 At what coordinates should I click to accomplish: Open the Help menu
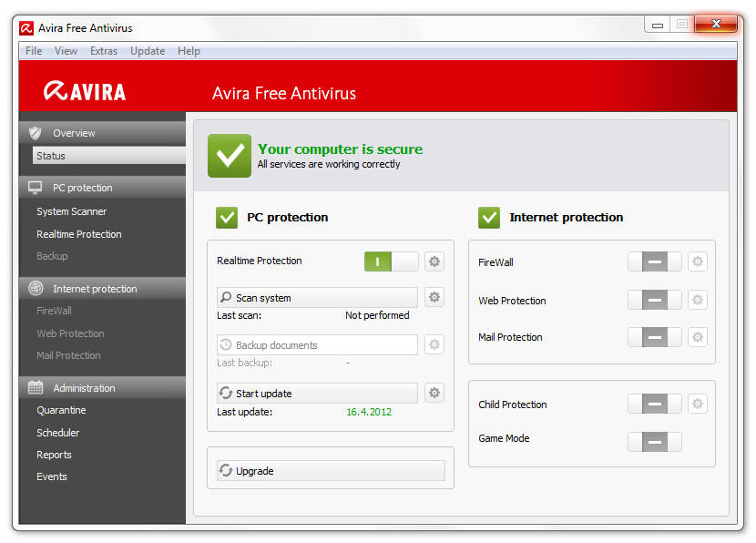[189, 51]
